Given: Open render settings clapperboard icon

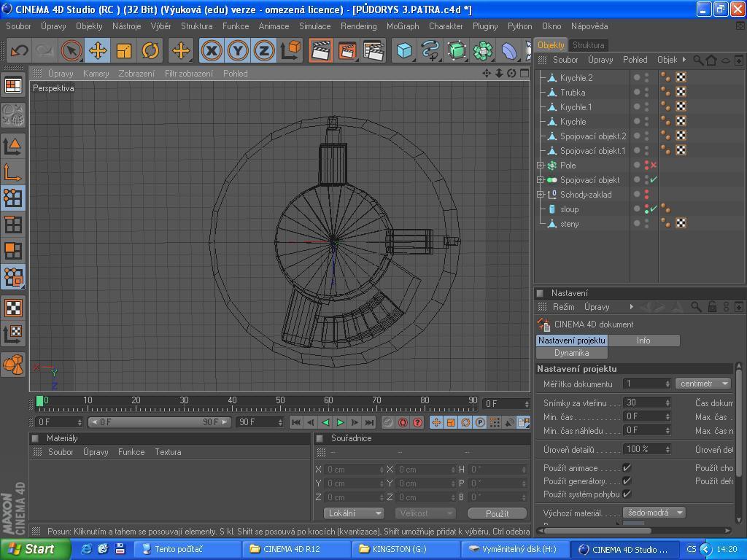Looking at the screenshot, I should pyautogui.click(x=374, y=50).
